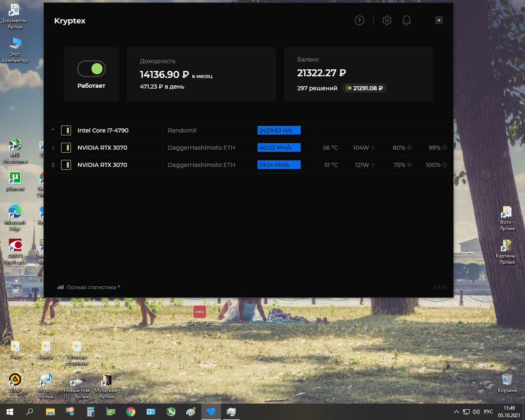This screenshot has width=525, height=420.
Task: Close the Kryptex window
Action: (x=439, y=20)
